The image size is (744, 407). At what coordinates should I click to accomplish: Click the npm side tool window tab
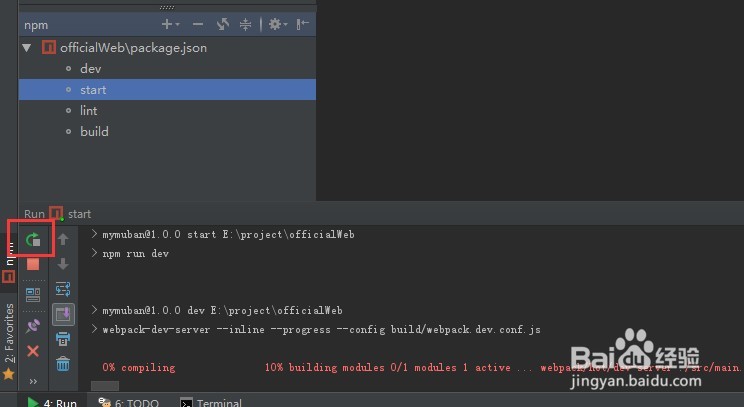(x=9, y=263)
